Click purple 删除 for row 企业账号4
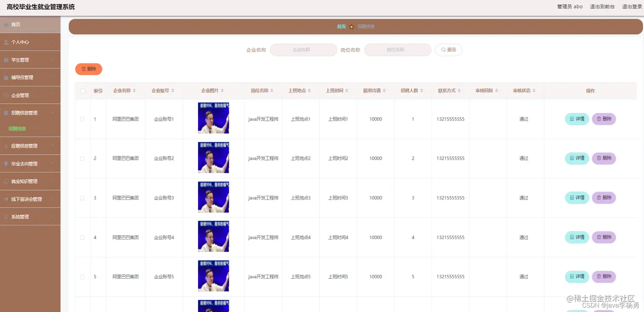The width and height of the screenshot is (644, 312). coord(604,237)
